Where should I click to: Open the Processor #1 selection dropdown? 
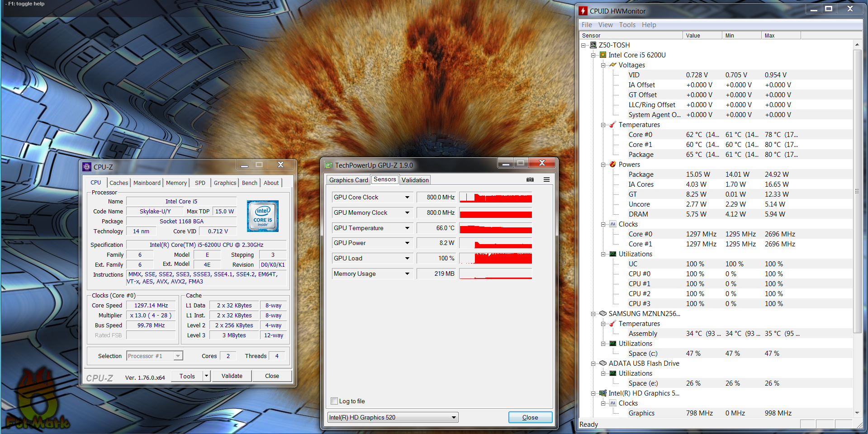coord(155,356)
